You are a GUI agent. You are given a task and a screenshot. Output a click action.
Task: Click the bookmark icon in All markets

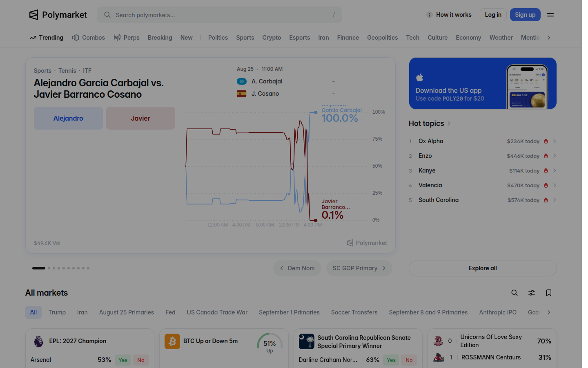pyautogui.click(x=549, y=293)
